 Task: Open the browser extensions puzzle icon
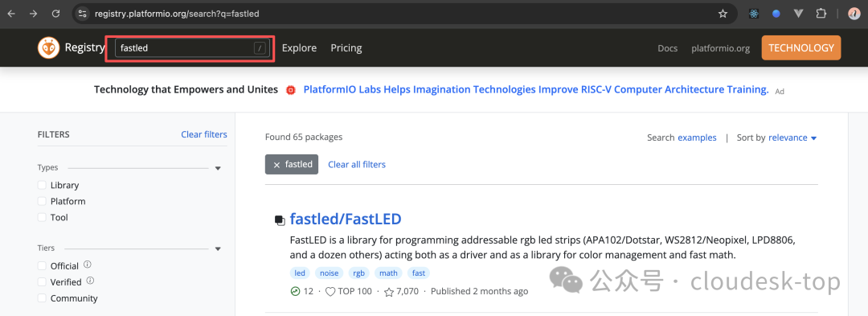(821, 14)
